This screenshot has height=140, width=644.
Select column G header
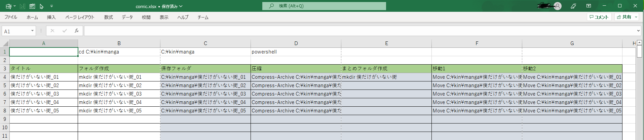click(x=572, y=43)
